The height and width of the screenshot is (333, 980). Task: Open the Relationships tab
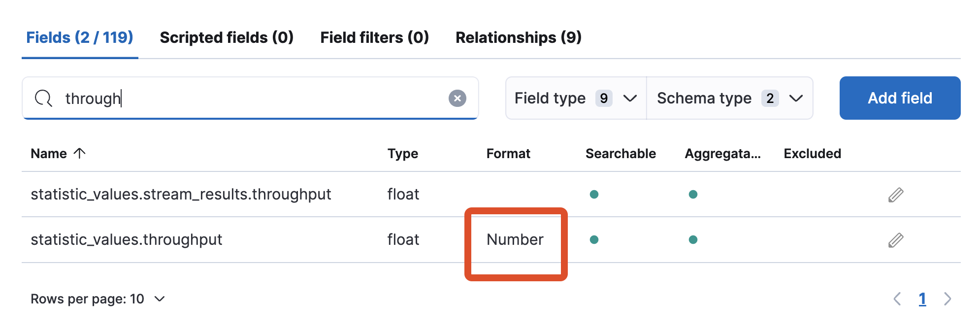tap(518, 37)
